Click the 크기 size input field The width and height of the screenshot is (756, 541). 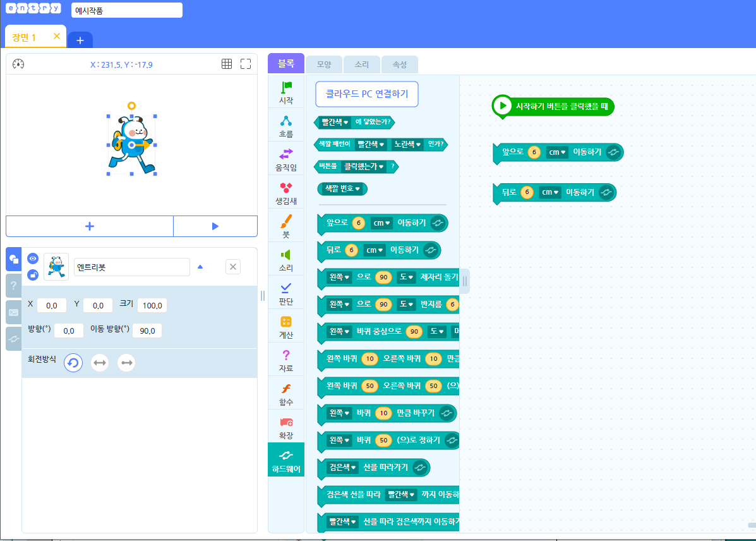[152, 305]
